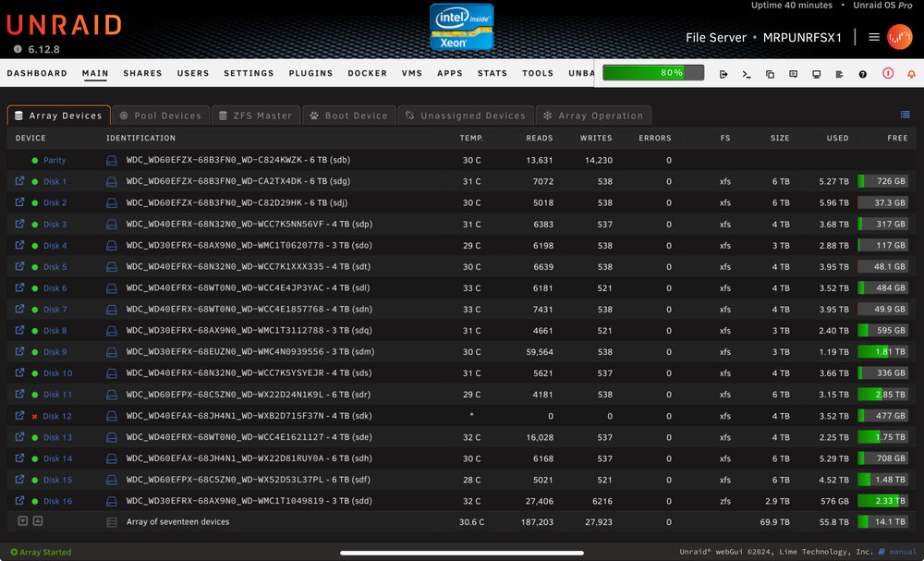Open the Disk 12 device link
This screenshot has width=924, height=561.
pyautogui.click(x=57, y=416)
